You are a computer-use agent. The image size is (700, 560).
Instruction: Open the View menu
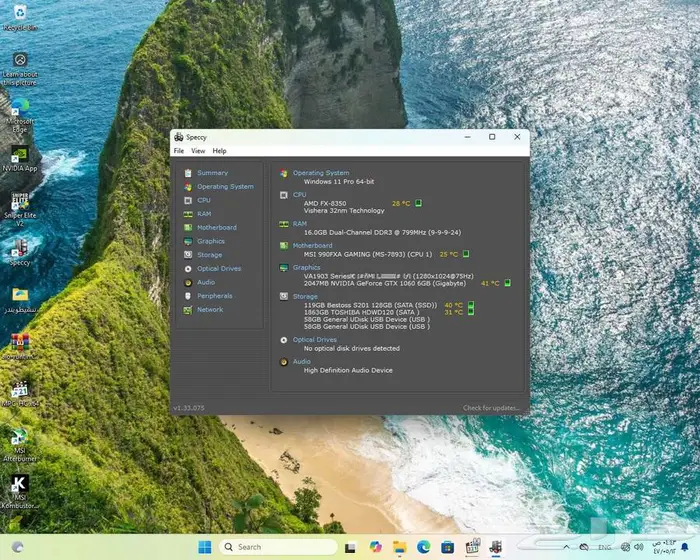pyautogui.click(x=198, y=151)
